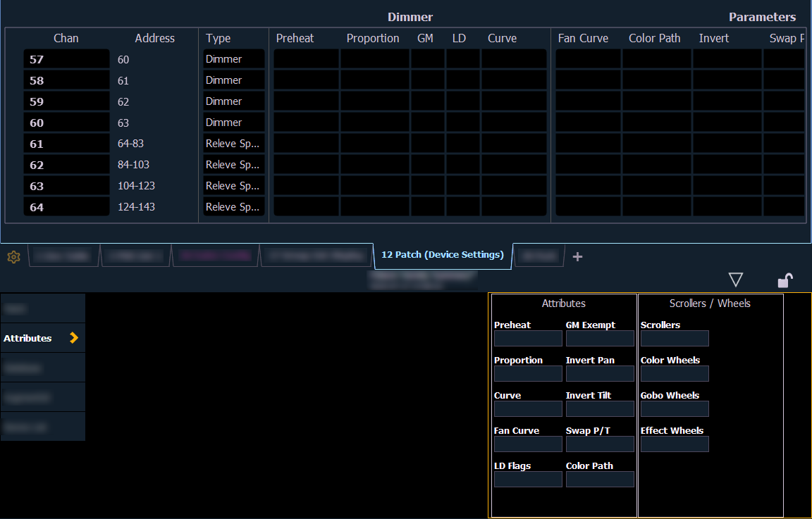The image size is (812, 519).
Task: Select channel 57 in the patch list
Action: pyautogui.click(x=66, y=60)
